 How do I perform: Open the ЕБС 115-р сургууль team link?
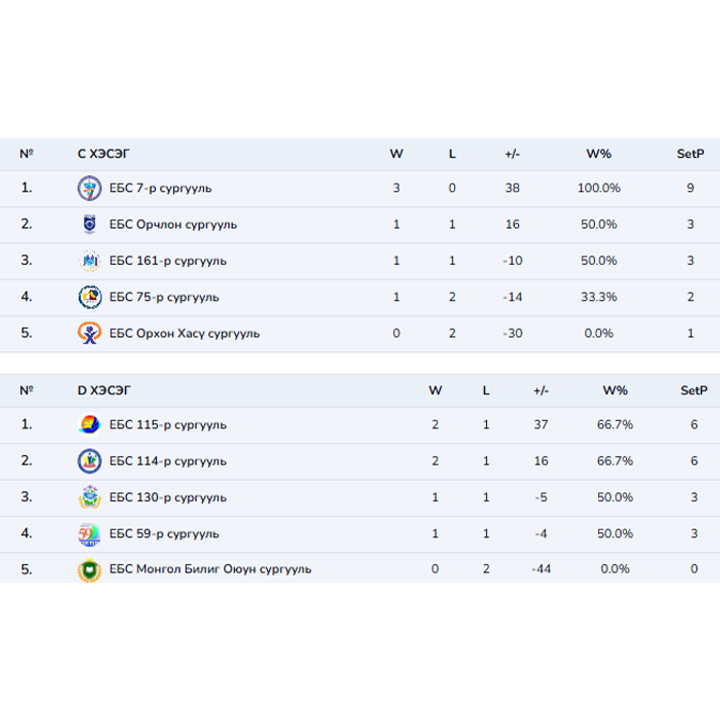coord(167,424)
